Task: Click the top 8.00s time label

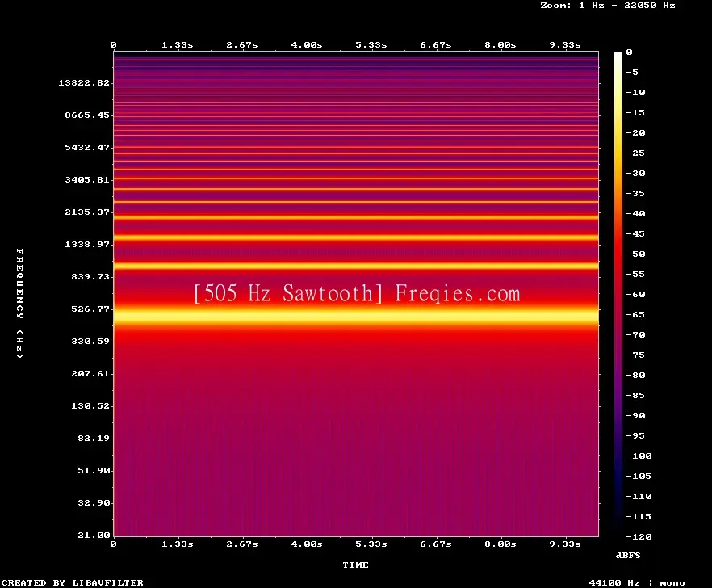Action: pos(500,44)
